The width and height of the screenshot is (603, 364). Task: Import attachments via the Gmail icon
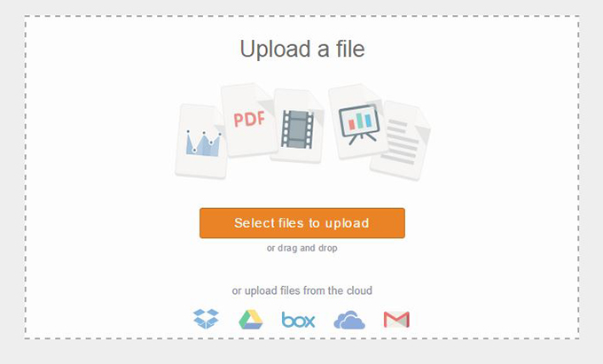click(x=396, y=320)
